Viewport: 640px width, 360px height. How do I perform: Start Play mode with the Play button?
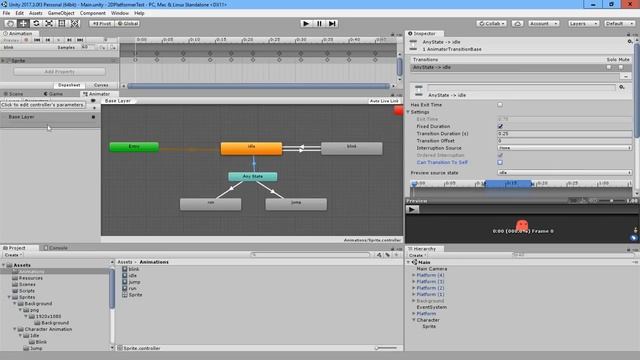(306, 24)
